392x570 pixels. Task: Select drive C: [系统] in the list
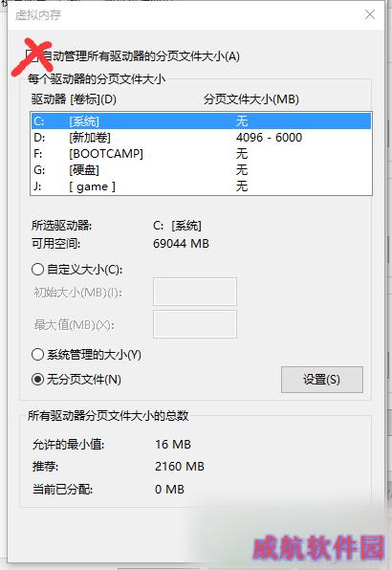(202, 121)
